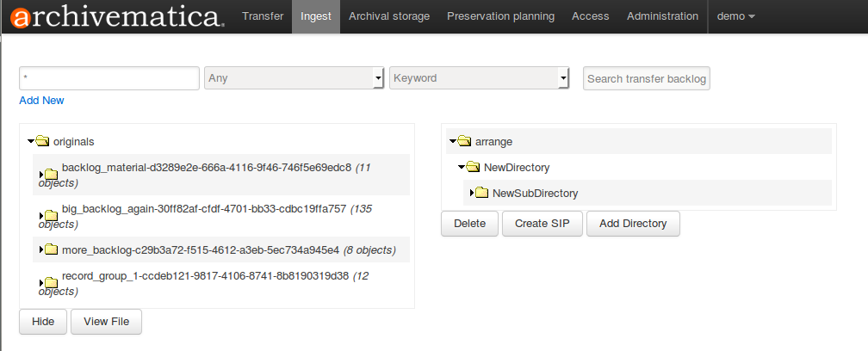The height and width of the screenshot is (351, 868).
Task: Click the backlog_material folder icon
Action: coord(51,175)
